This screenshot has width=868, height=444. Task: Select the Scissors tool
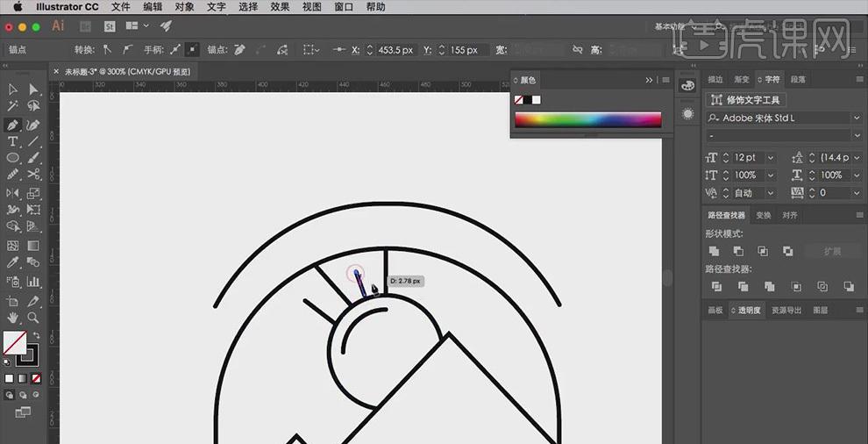pos(33,175)
